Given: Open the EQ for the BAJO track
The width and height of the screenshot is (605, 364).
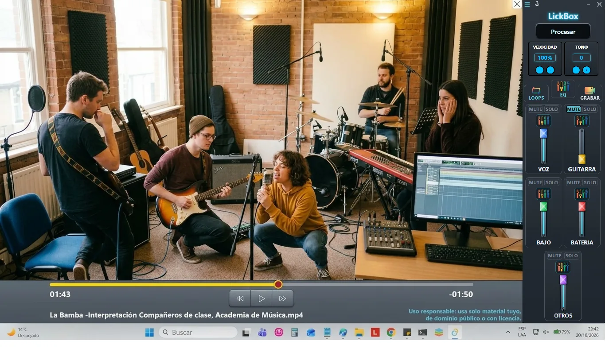Looking at the screenshot, I should 543,194.
